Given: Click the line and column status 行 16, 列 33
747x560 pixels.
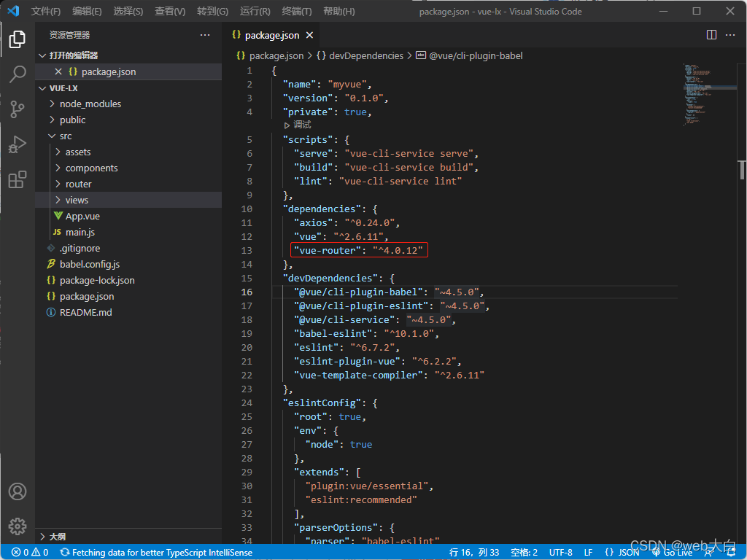Looking at the screenshot, I should coord(474,553).
